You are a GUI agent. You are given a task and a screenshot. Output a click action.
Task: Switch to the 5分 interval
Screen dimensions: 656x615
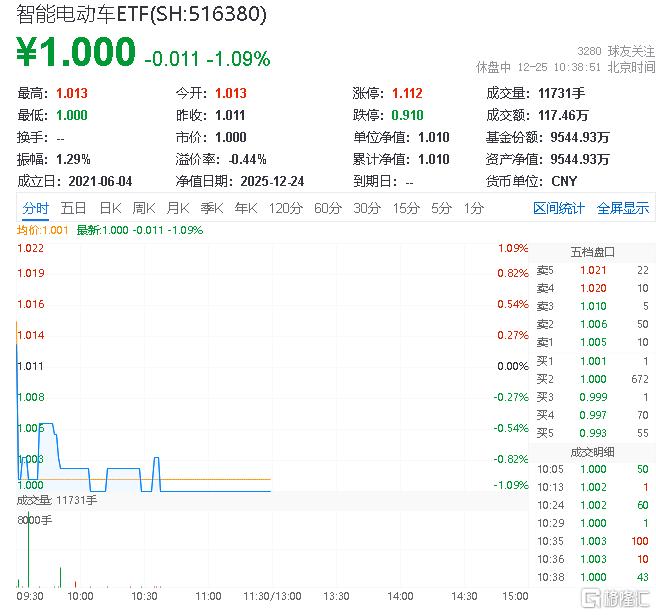[441, 208]
